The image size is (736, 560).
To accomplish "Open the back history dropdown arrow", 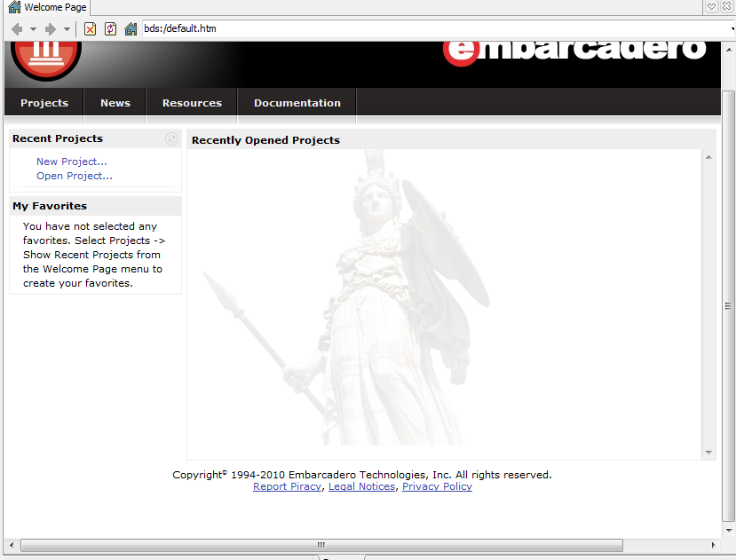I will point(34,29).
